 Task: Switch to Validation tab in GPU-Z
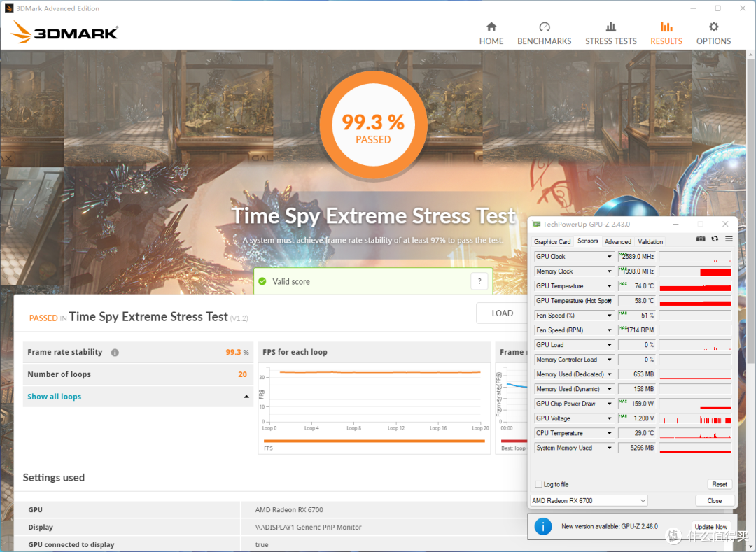click(650, 242)
